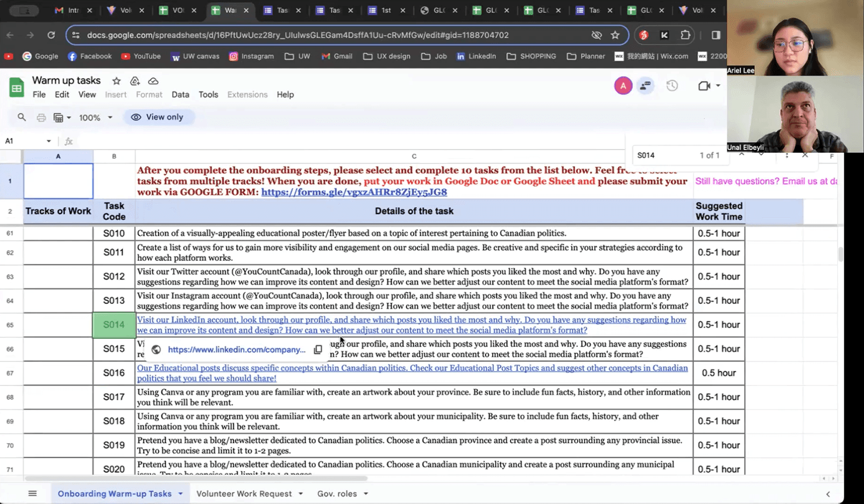Screen dimensions: 864x504
Task: Click the site info icon in address bar
Action: (76, 35)
